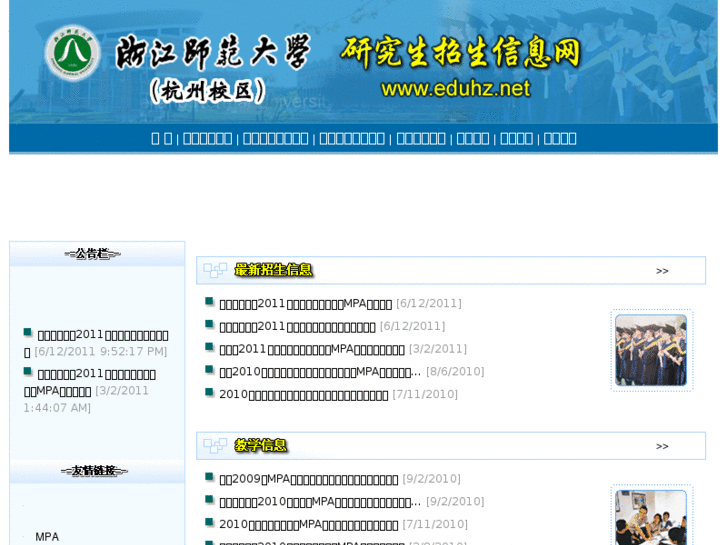Viewport: 727px width, 545px height.
Task: Click the MPA link under 友情链接
Action: click(47, 537)
